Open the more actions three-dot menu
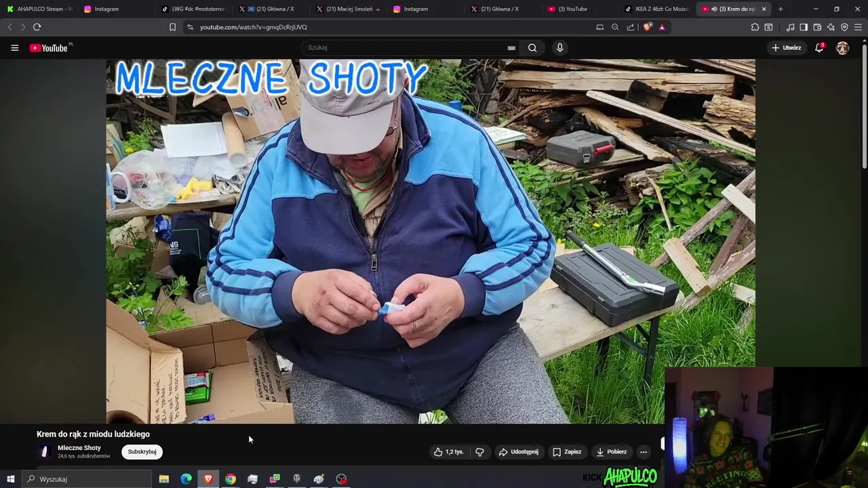 click(x=644, y=452)
